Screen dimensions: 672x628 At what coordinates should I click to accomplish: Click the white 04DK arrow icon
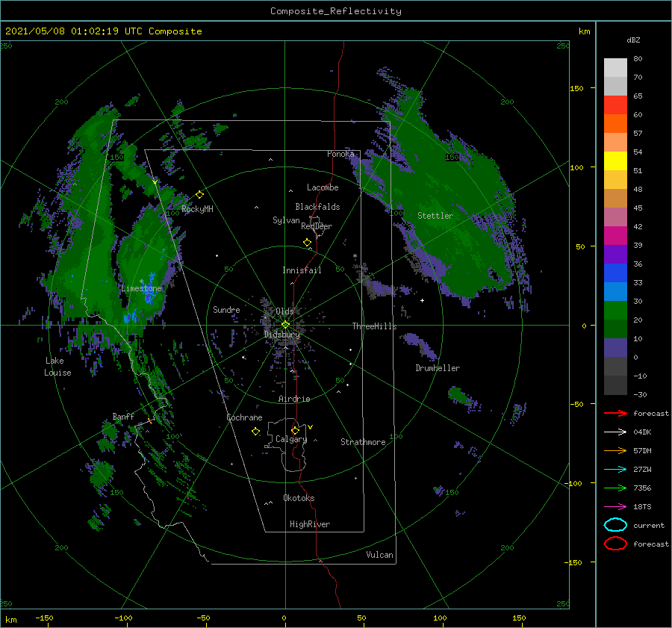pos(615,432)
